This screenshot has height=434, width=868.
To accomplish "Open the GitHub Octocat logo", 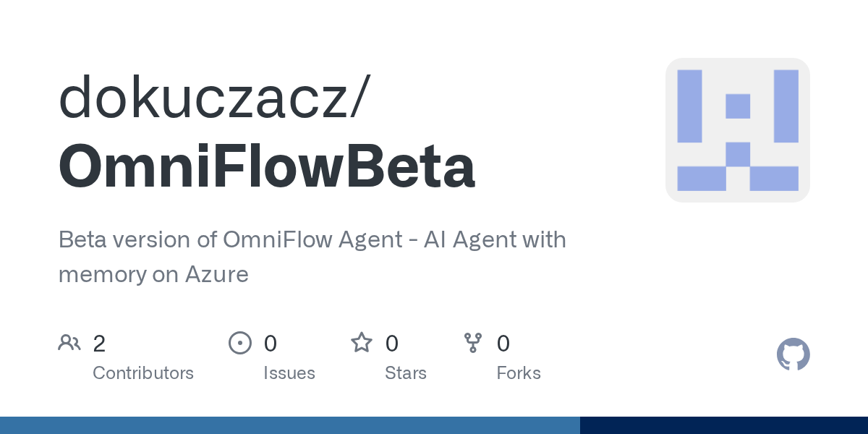I will 793,354.
